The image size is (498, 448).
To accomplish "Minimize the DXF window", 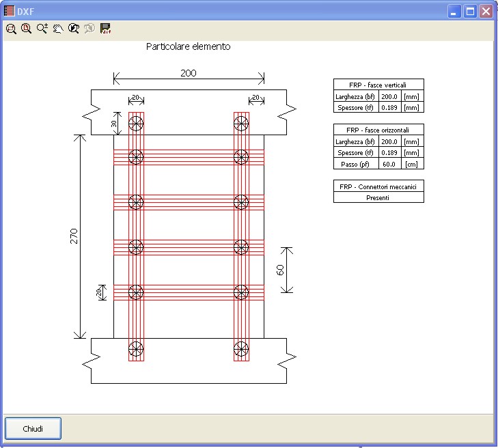I will [x=454, y=12].
